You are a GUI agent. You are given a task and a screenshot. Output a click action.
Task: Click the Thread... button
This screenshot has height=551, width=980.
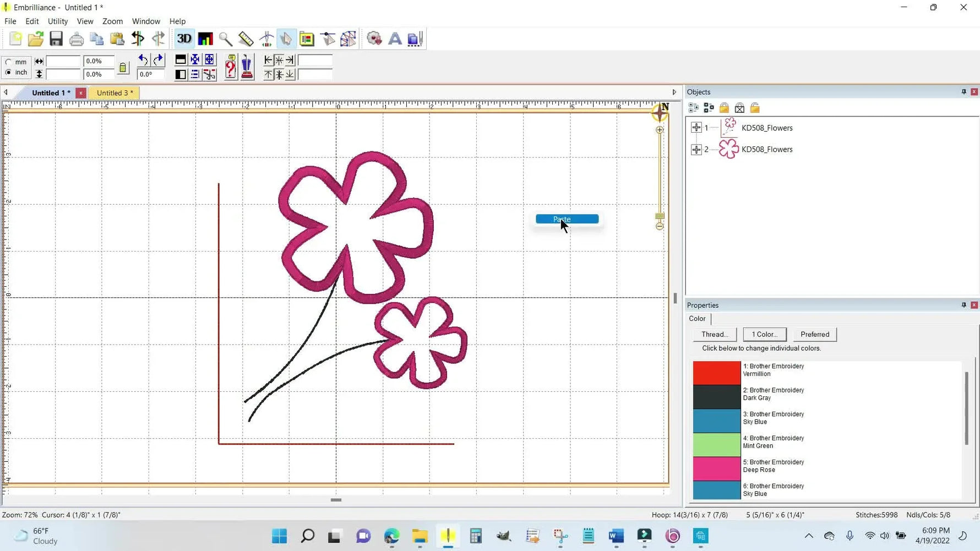tap(715, 334)
